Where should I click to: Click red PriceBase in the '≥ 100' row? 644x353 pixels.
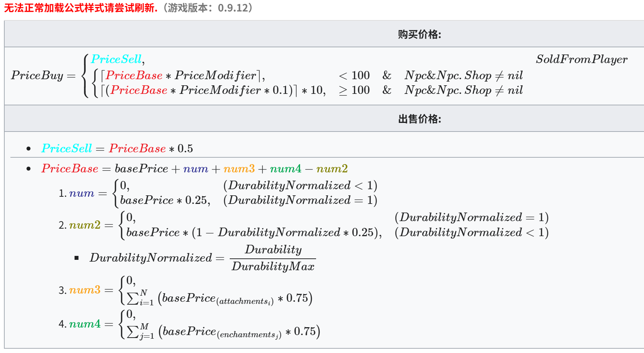point(139,90)
